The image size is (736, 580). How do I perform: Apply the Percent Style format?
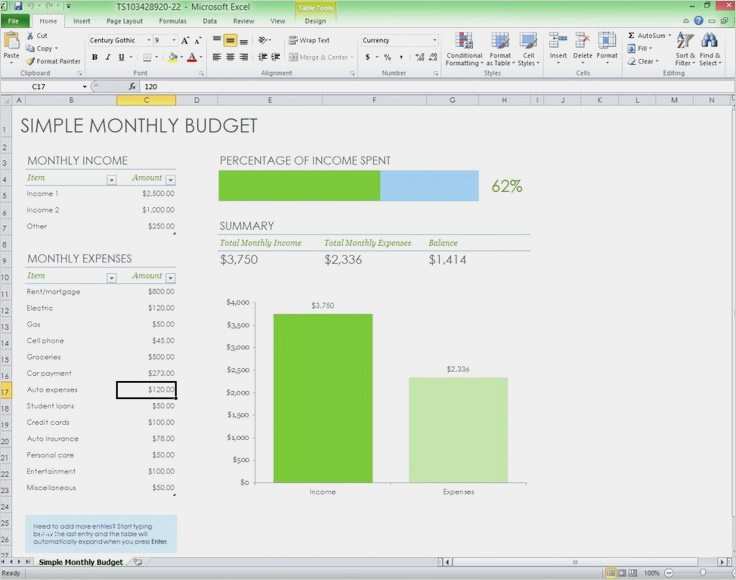387,57
